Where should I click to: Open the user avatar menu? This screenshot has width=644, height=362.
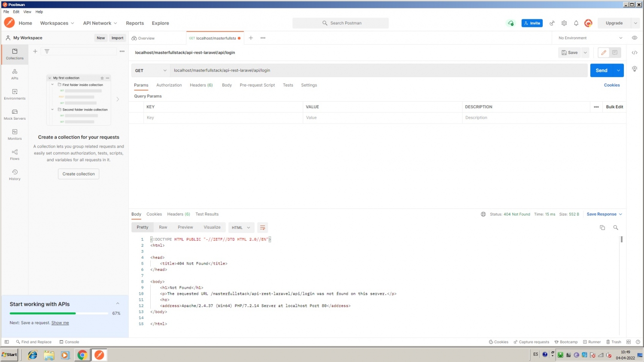(588, 23)
